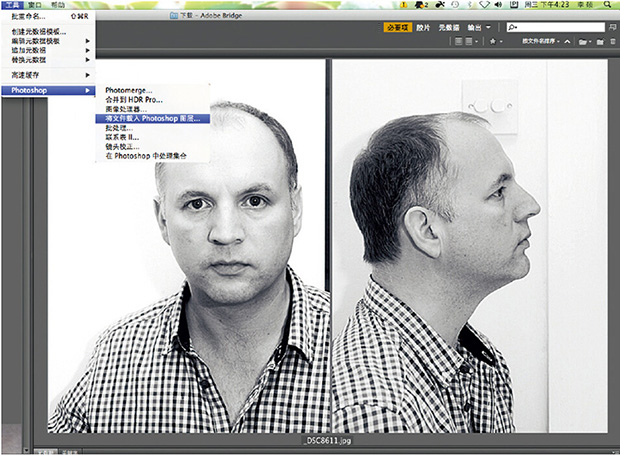Choose 图像处理器 (Image Processor) option
The image size is (620, 455).
pos(153,109)
